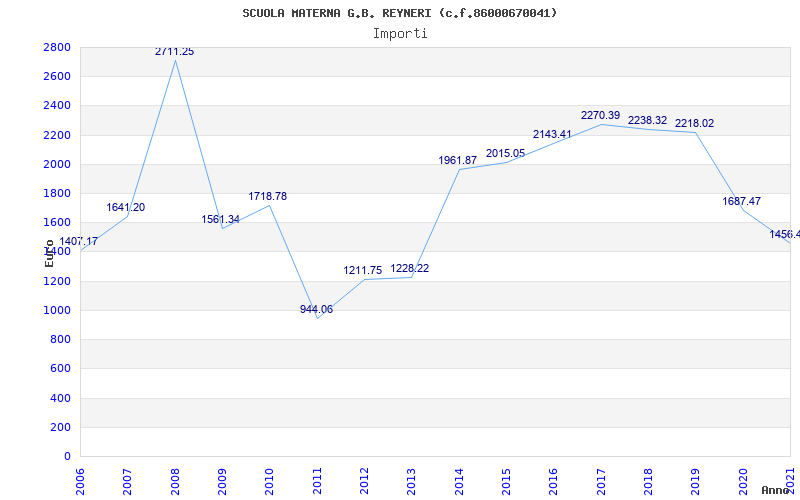Click the x-axis year 2019
This screenshot has height=500, width=800.
coord(696,482)
